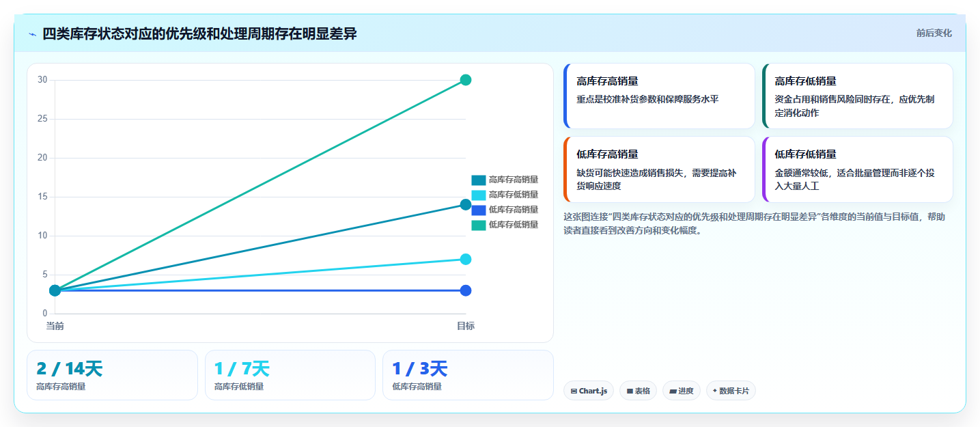The height and width of the screenshot is (427, 980).
Task: Click the cyan target data point at 7
Action: 466,259
